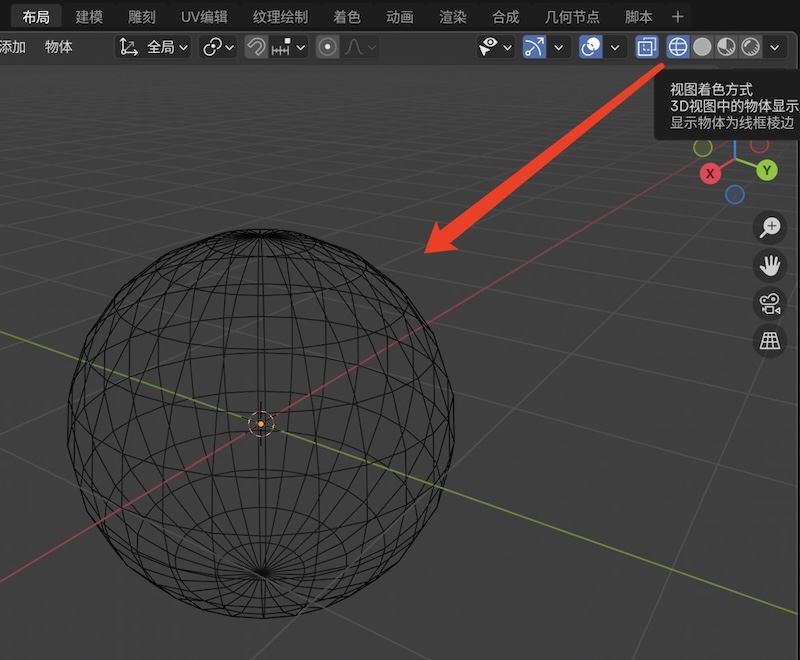
Task: Select wireframe viewport shading
Action: click(x=678, y=47)
